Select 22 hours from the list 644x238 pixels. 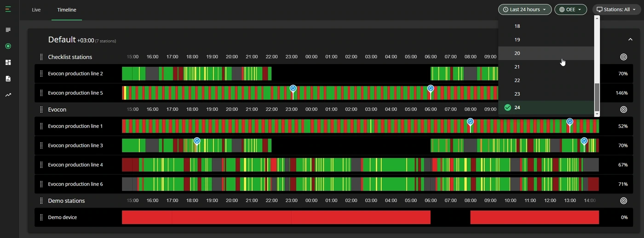(x=546, y=80)
